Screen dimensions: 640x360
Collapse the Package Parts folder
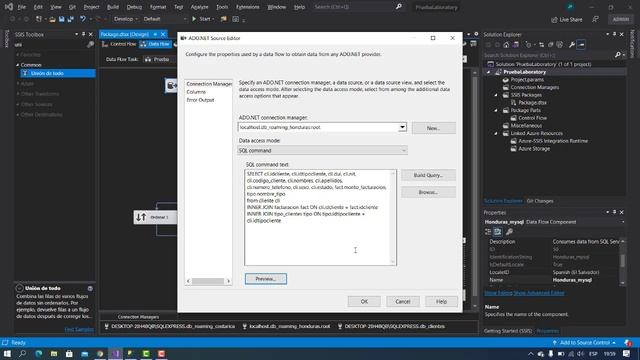496,111
